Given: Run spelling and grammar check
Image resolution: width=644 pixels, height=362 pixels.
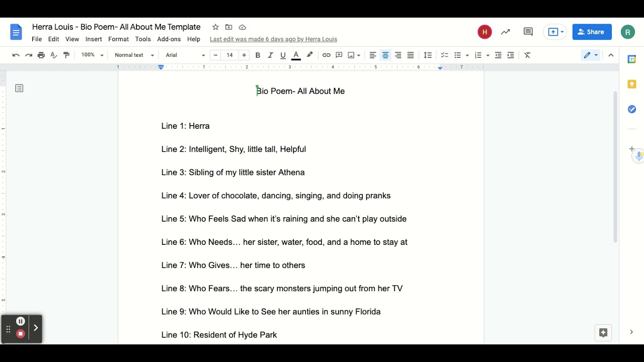Looking at the screenshot, I should (54, 55).
